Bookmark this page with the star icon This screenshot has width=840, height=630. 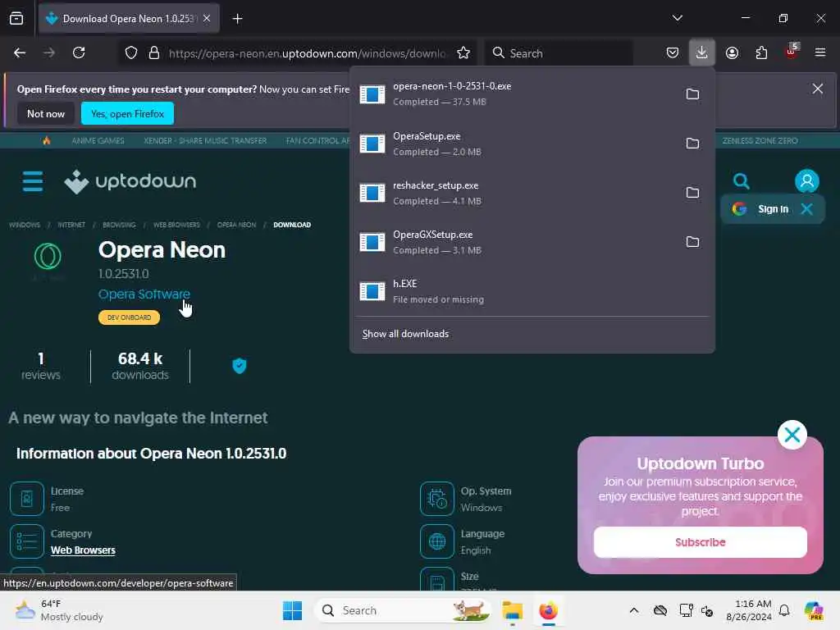pos(463,53)
